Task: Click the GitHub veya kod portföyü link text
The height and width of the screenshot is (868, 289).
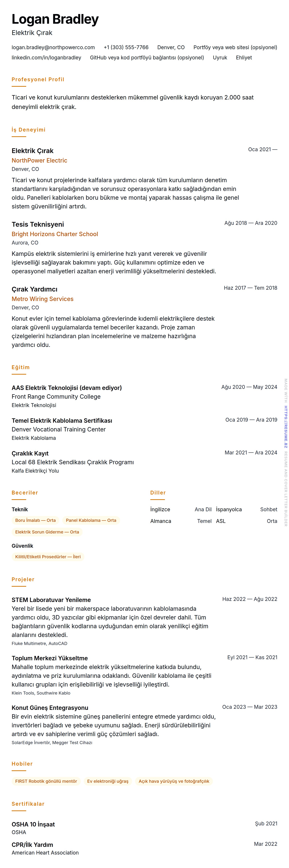Action: [147, 58]
